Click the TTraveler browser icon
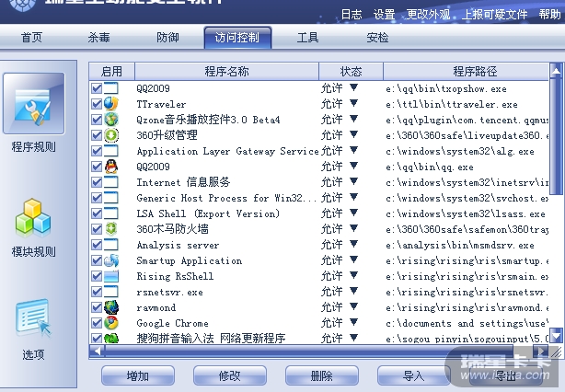Viewport: 565px width, 392px height. pos(111,104)
